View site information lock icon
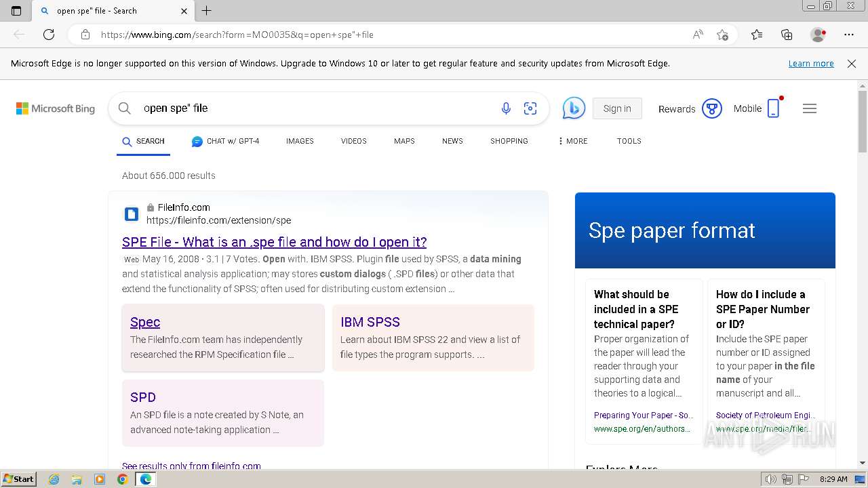 [x=85, y=35]
